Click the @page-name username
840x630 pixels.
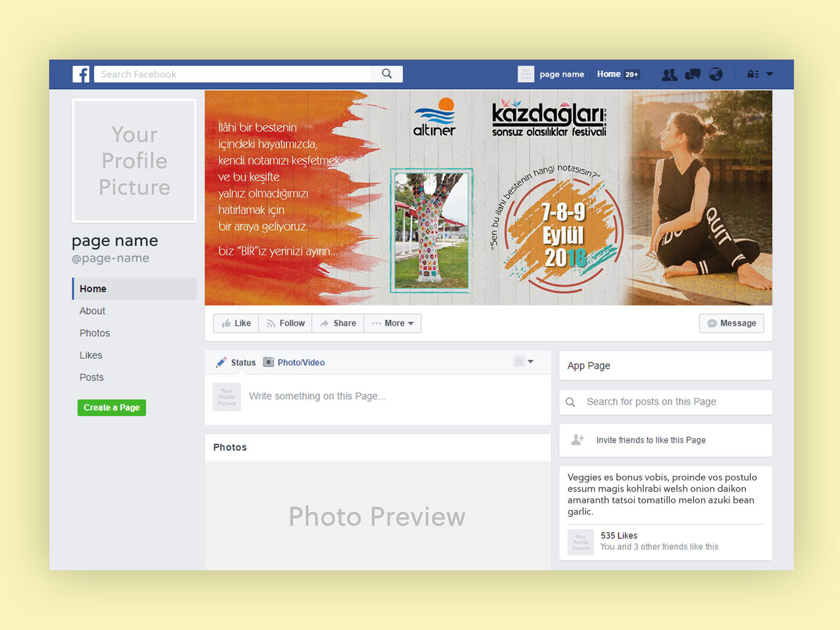point(111,258)
